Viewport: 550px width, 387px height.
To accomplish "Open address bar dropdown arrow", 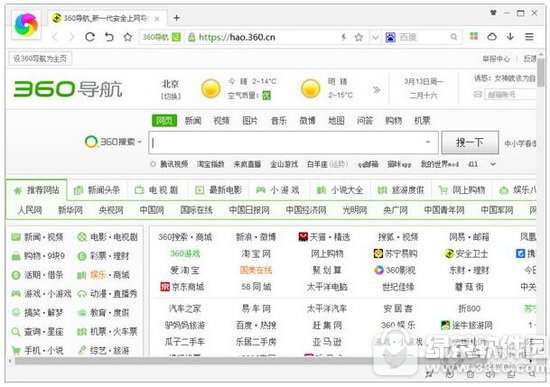I will (x=375, y=37).
